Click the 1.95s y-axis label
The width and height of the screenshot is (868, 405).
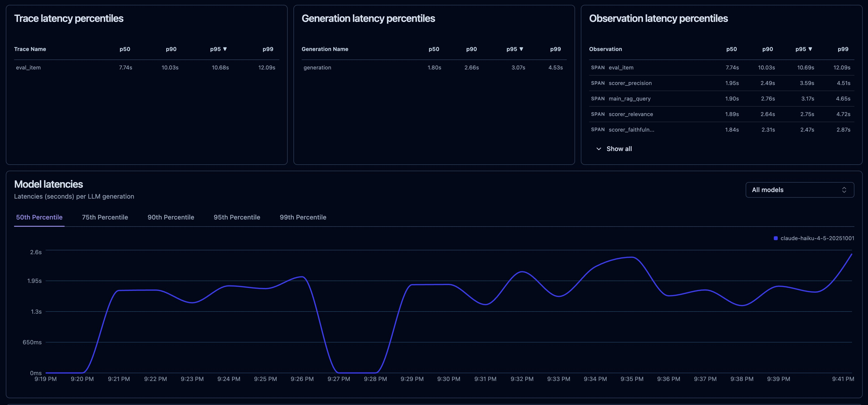tap(34, 281)
